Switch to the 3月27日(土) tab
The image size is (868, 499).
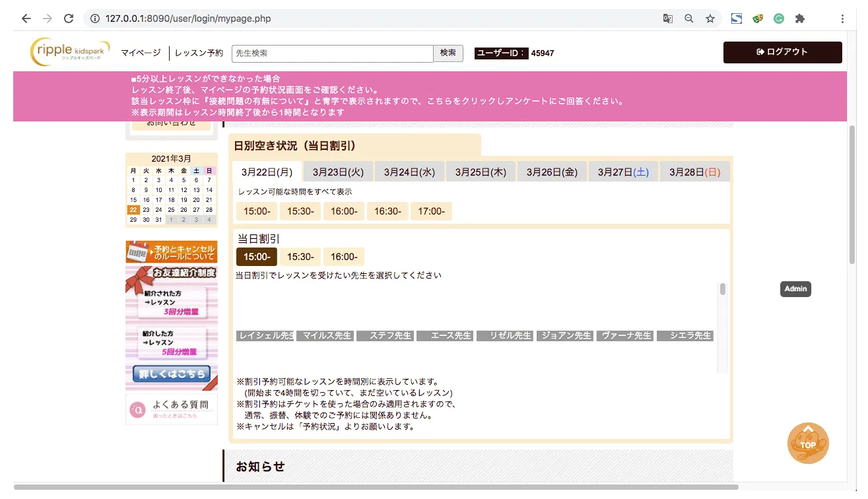point(623,172)
